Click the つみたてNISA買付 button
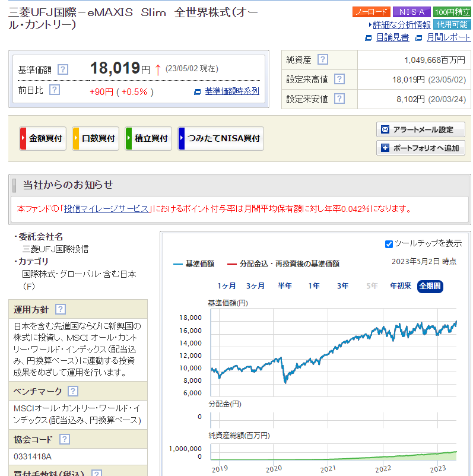The height and width of the screenshot is (476, 473). tap(221, 138)
